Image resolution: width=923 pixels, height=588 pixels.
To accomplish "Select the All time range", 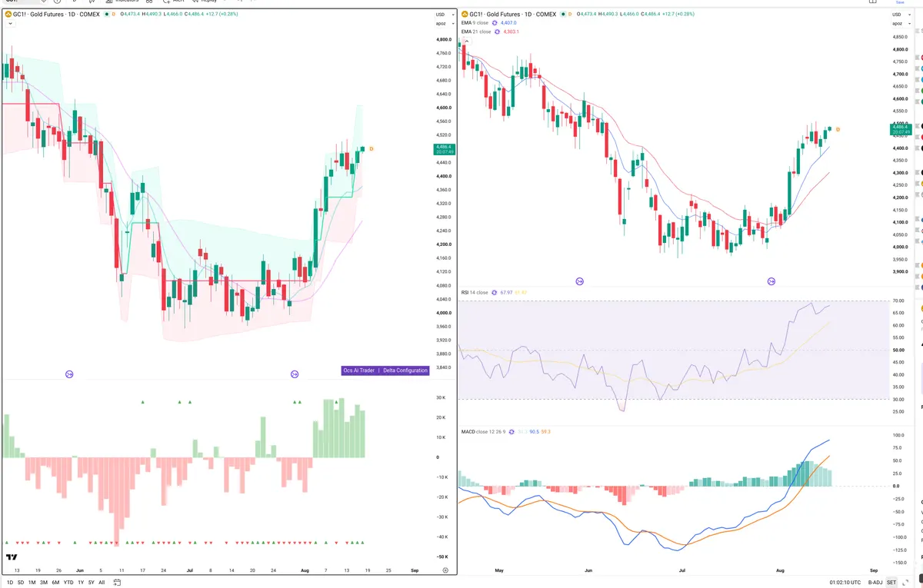I will click(102, 583).
